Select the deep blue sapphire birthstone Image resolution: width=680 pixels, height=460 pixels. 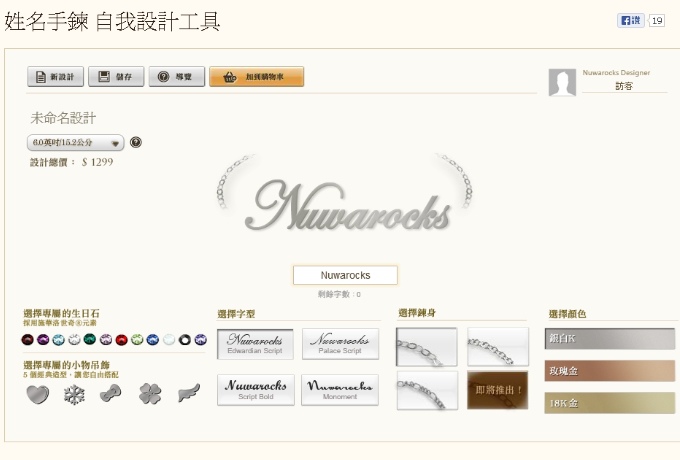tap(153, 339)
